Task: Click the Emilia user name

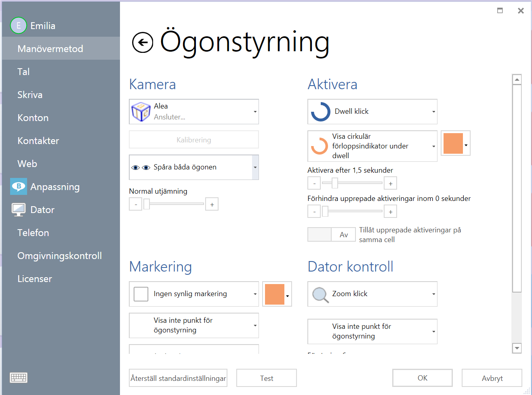Action: (x=43, y=25)
